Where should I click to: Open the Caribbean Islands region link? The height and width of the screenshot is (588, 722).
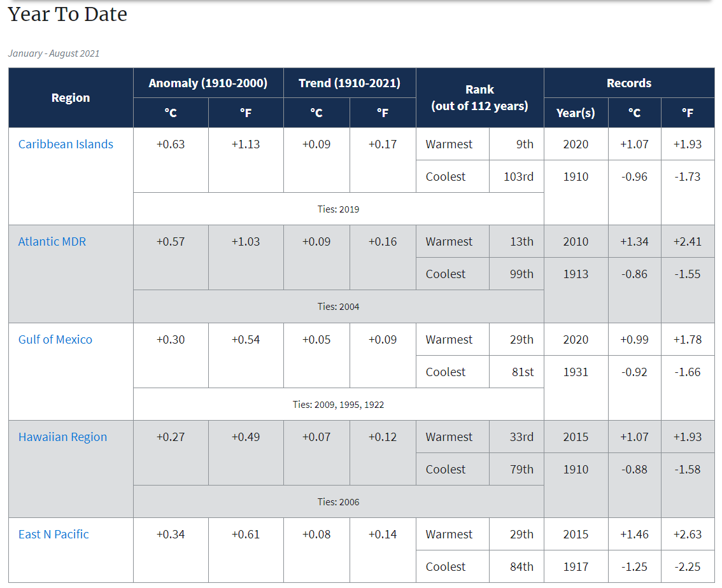coord(66,144)
